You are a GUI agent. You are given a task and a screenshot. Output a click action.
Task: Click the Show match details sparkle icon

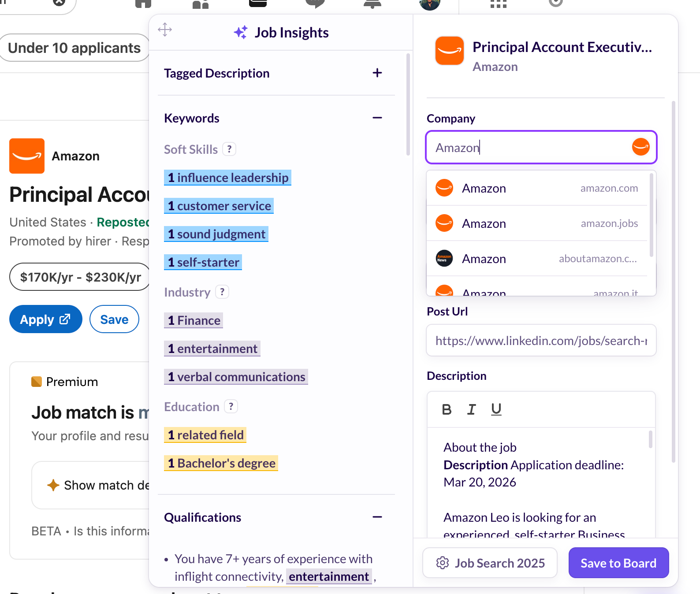click(x=53, y=485)
